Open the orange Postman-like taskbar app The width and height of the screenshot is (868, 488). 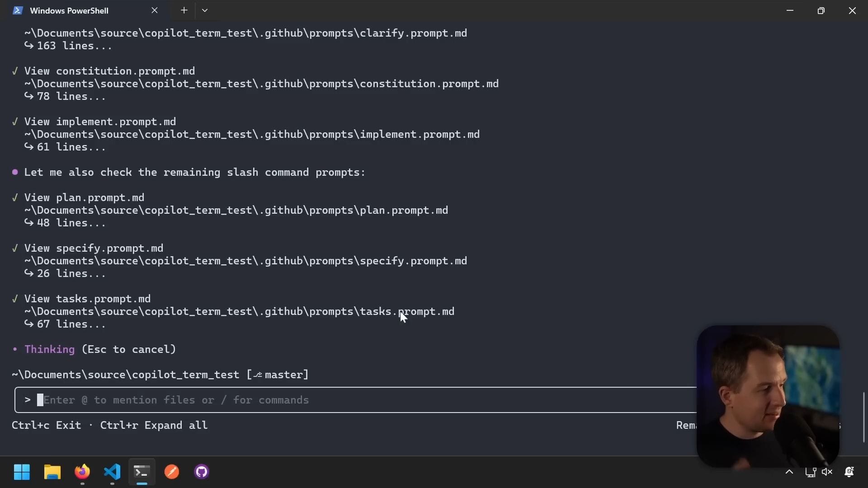(x=172, y=472)
